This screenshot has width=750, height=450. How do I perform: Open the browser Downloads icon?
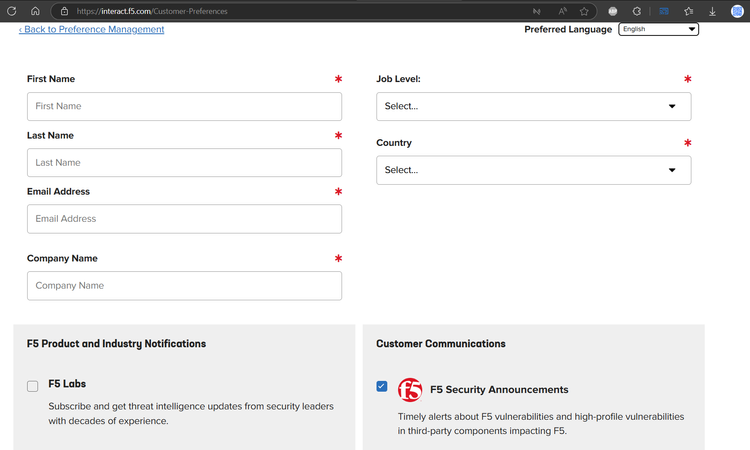click(713, 11)
